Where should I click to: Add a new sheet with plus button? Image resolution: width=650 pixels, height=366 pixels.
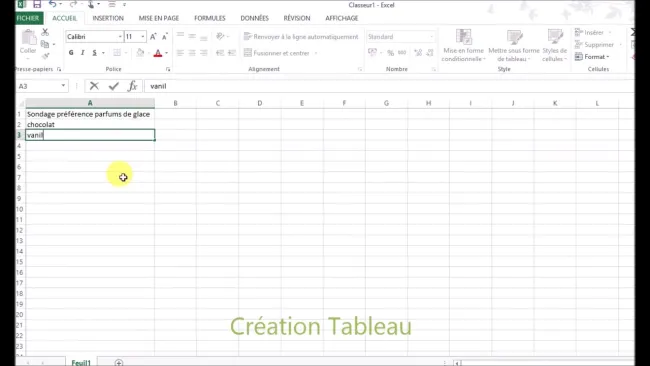[x=119, y=362]
